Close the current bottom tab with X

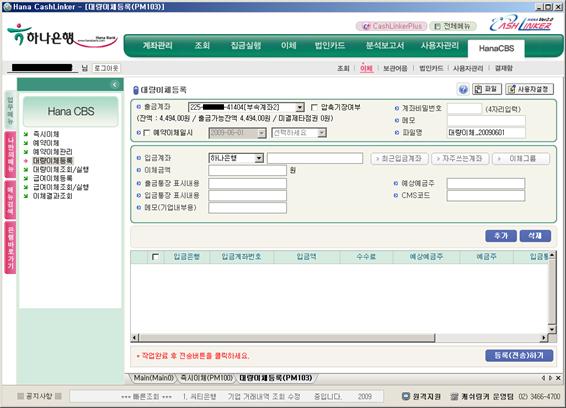coord(558,378)
